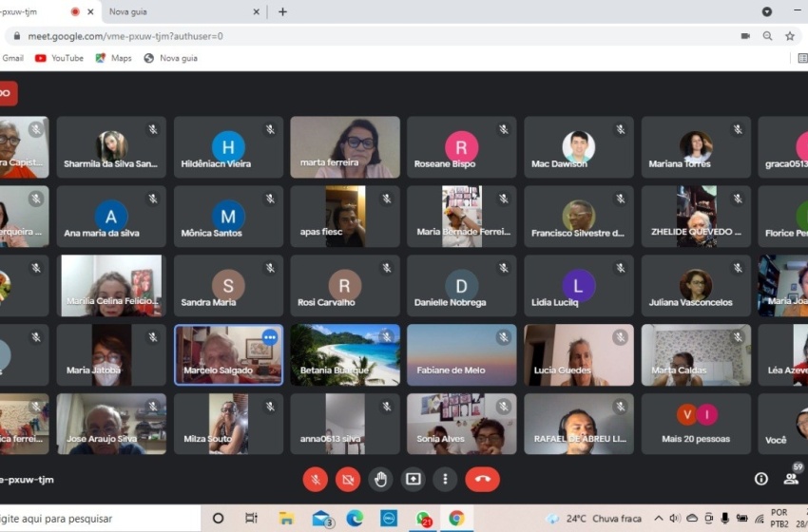Bookmark this page with the star
Screen dimensions: 808x532
tap(789, 36)
